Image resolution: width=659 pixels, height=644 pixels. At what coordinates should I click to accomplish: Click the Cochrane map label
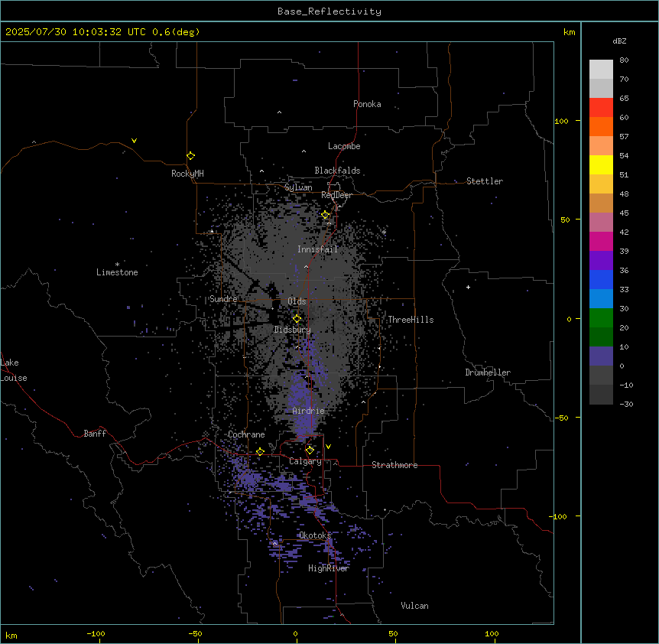pos(246,434)
